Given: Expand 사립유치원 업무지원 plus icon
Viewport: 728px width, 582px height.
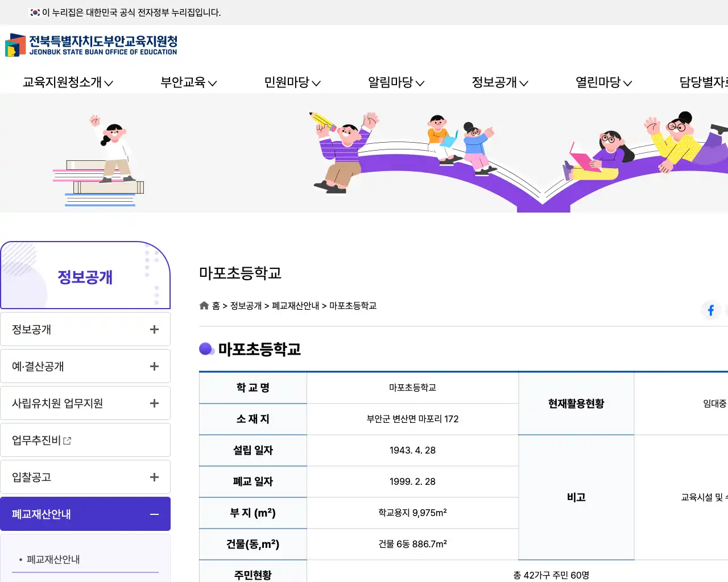Looking at the screenshot, I should (x=154, y=404).
